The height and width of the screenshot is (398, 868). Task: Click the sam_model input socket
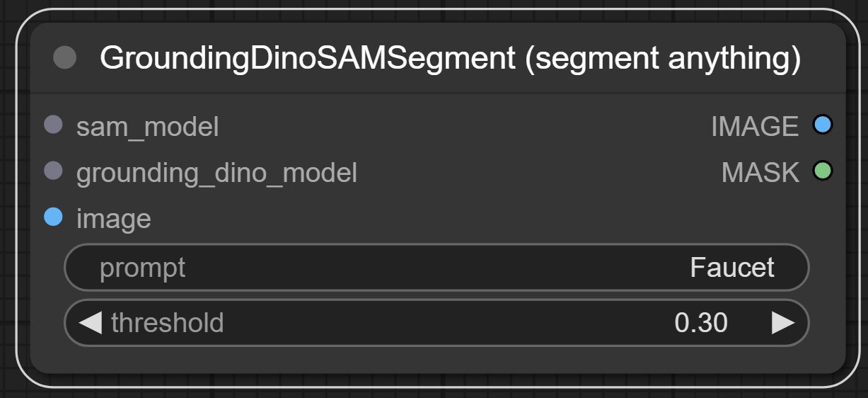54,125
